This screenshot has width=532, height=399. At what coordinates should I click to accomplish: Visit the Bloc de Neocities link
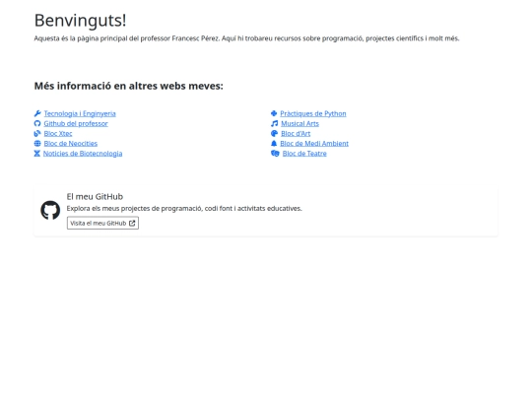point(71,144)
